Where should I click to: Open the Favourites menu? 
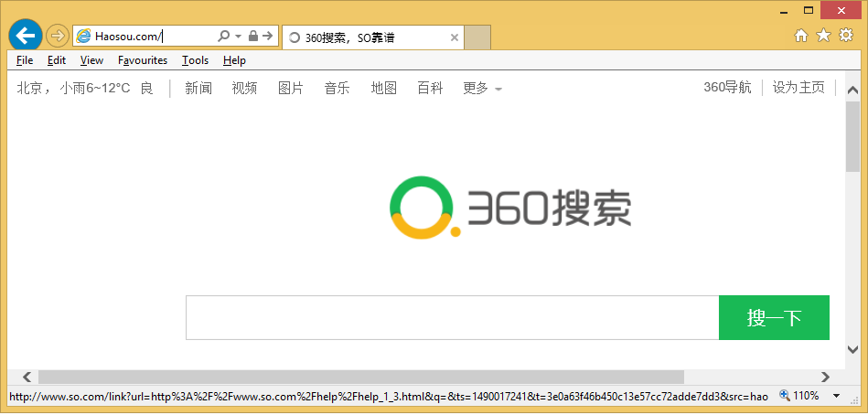143,60
